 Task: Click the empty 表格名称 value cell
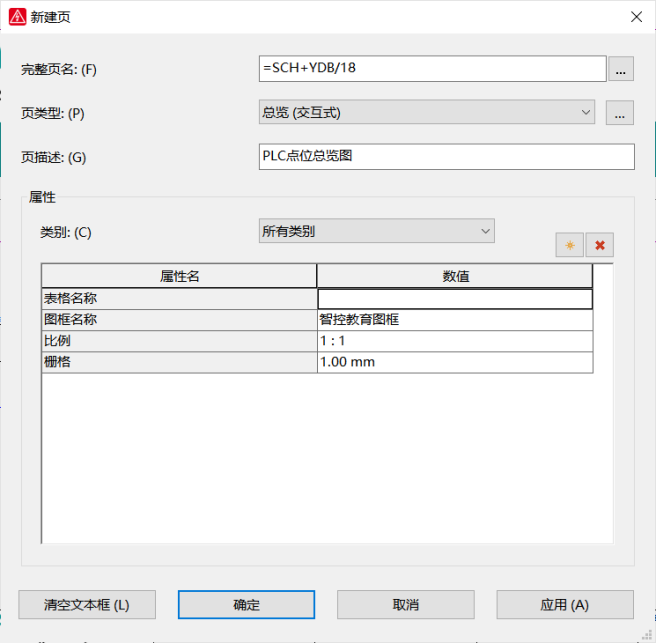coord(455,299)
